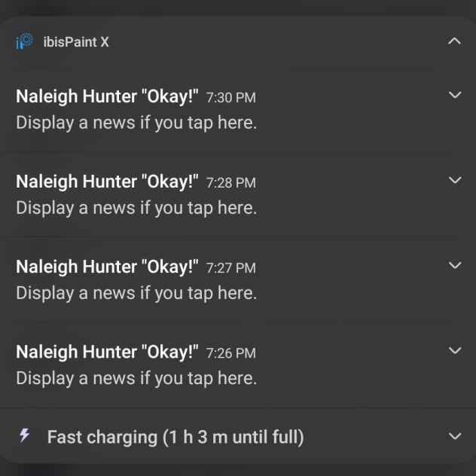Image resolution: width=476 pixels, height=476 pixels.
Task: Tap "Display a news" text under 7:26 PM notification
Action: 136,377
